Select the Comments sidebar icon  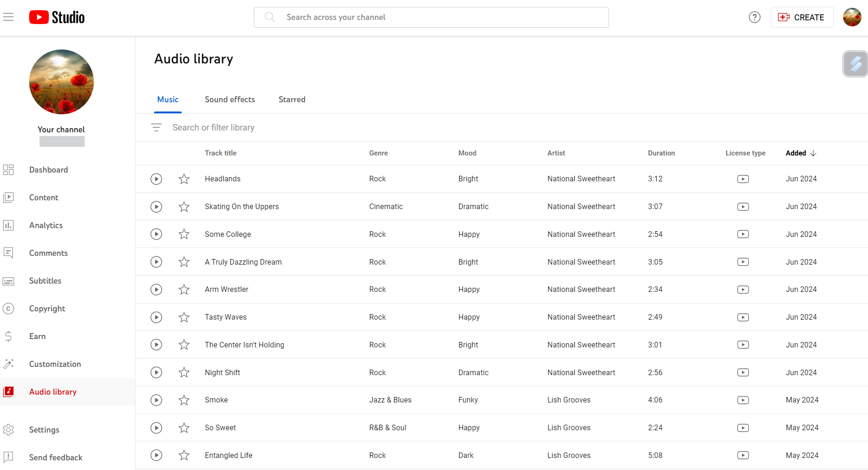[x=9, y=253]
